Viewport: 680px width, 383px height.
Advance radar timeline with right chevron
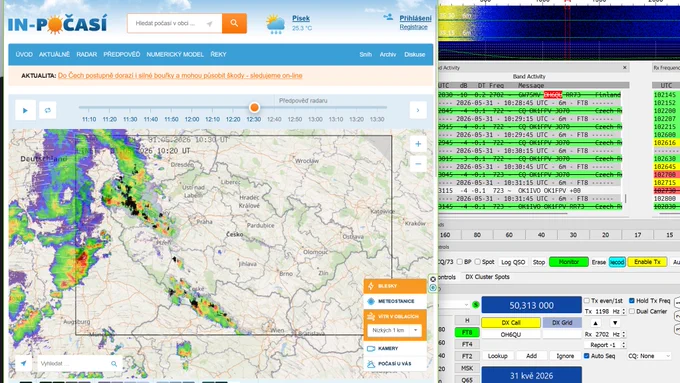pyautogui.click(x=418, y=110)
